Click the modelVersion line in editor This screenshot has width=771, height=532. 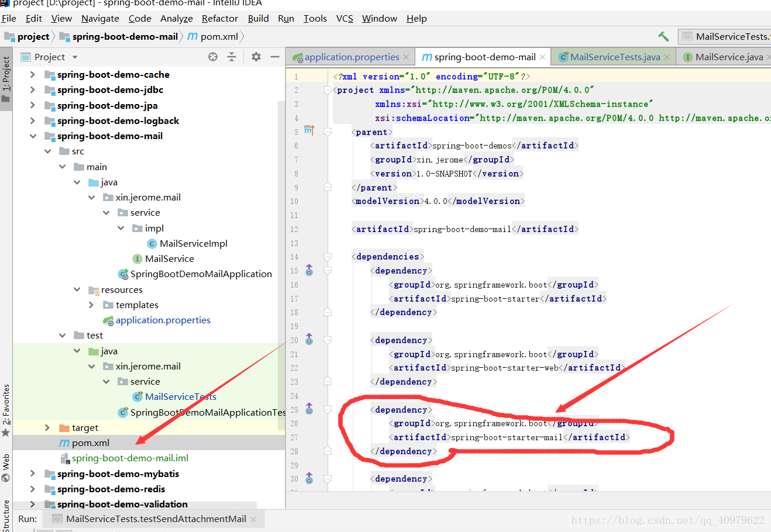click(x=438, y=201)
